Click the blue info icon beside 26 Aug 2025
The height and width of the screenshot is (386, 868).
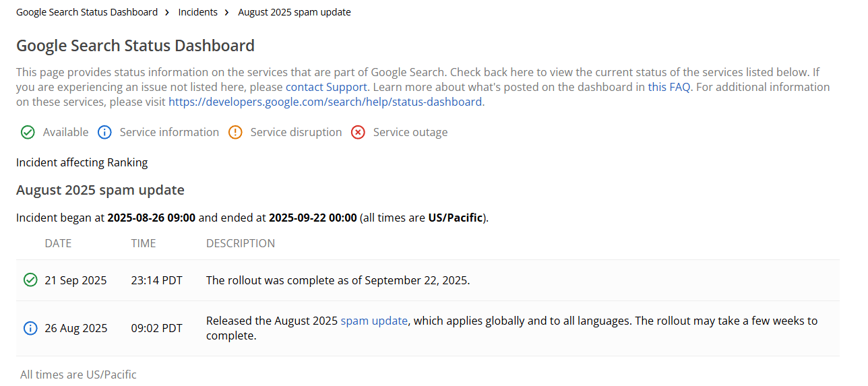pyautogui.click(x=30, y=328)
